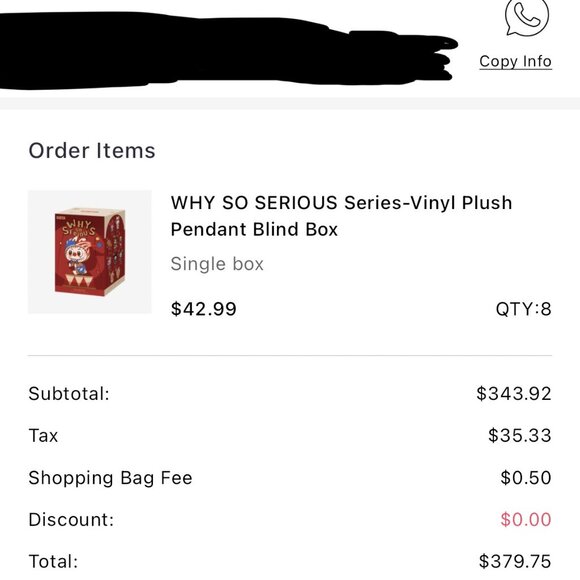Click the Copy Info link
Image resolution: width=580 pixels, height=580 pixels.
click(515, 61)
